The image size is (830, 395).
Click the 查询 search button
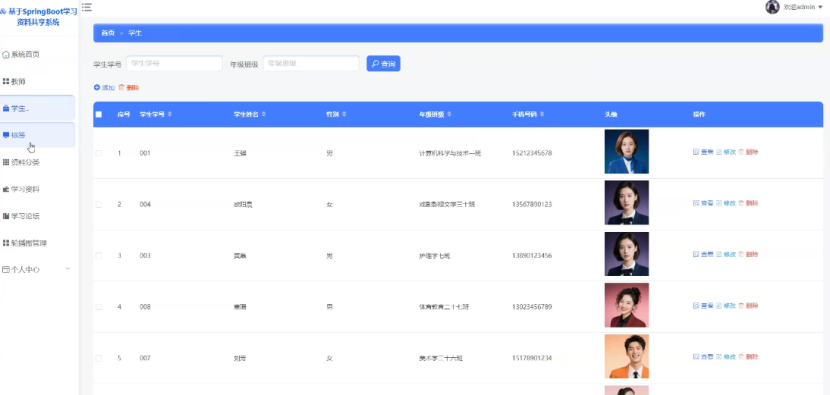point(383,64)
